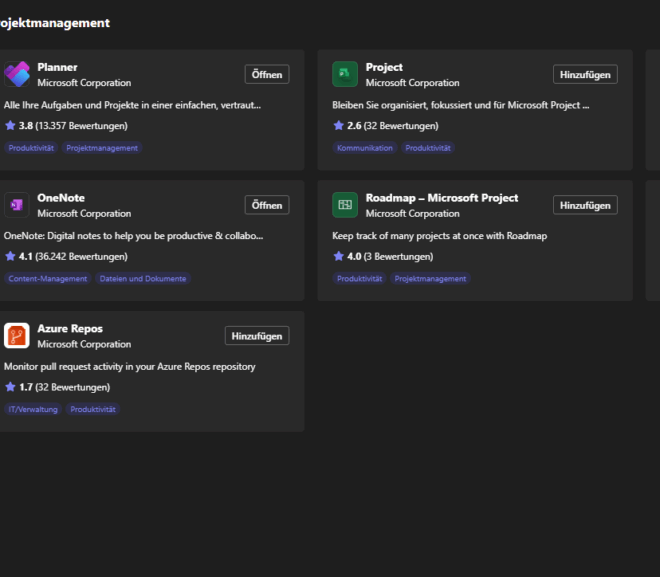Select the Project app title
The image size is (660, 577).
[x=384, y=67]
